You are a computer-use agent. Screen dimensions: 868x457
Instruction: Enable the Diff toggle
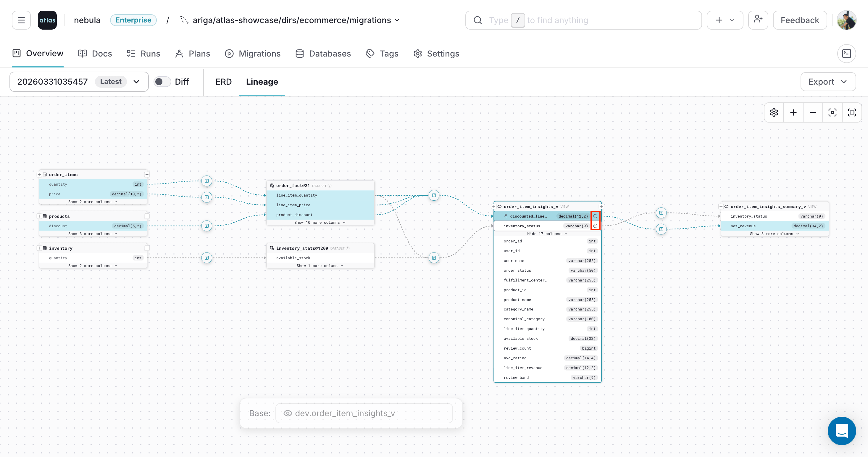(162, 82)
